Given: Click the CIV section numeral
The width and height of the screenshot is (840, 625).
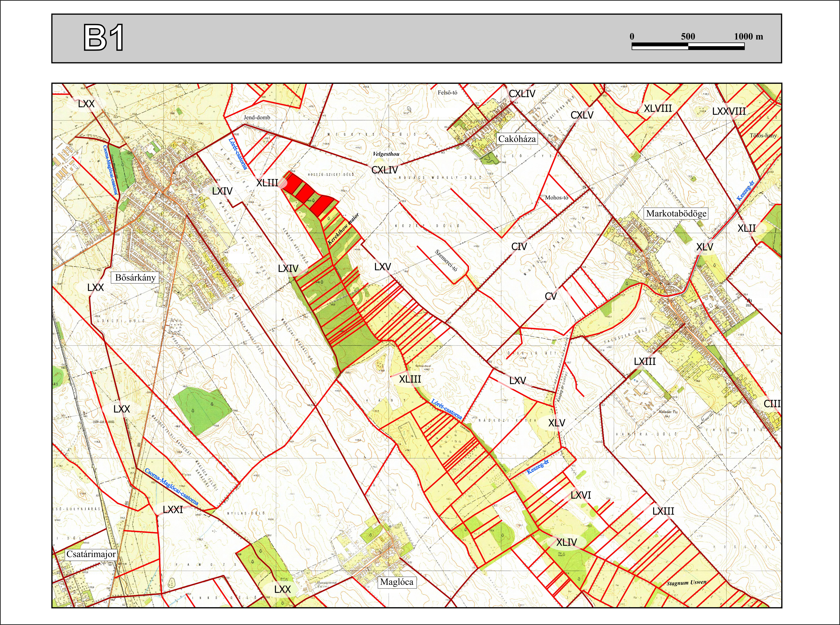Looking at the screenshot, I should (x=519, y=247).
